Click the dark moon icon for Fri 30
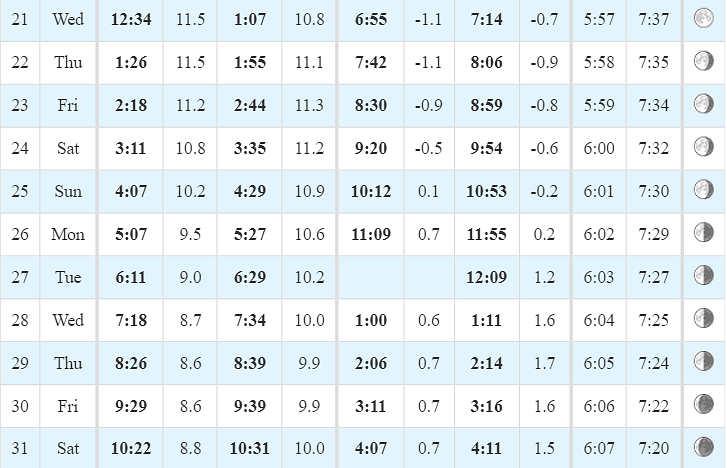 click(x=703, y=404)
